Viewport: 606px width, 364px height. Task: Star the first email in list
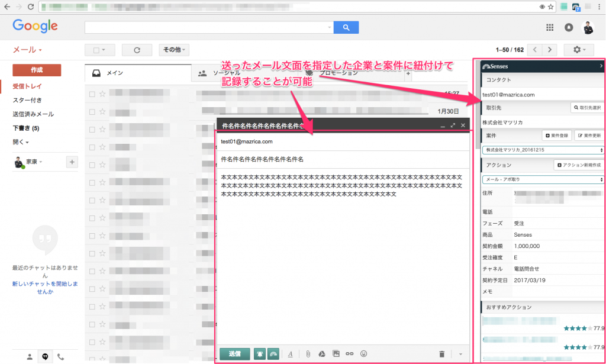click(102, 94)
